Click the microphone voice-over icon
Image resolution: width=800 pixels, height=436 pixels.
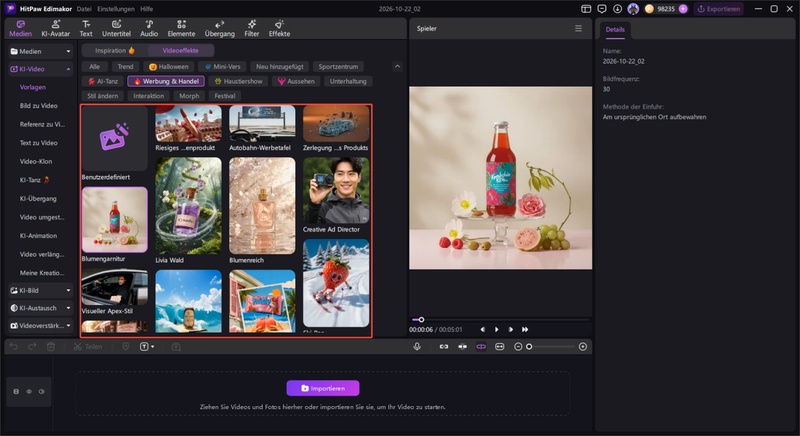pos(417,347)
